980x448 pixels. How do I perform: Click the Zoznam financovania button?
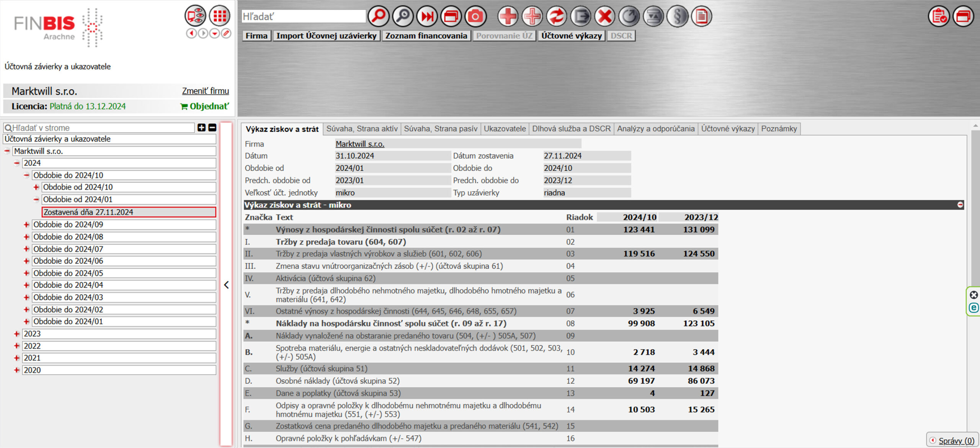(x=426, y=36)
